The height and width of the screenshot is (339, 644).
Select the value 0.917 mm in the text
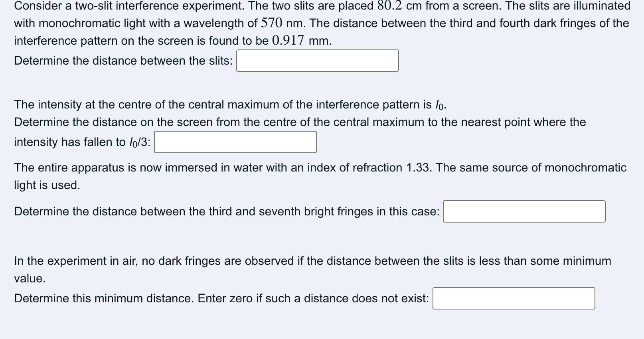coord(286,40)
